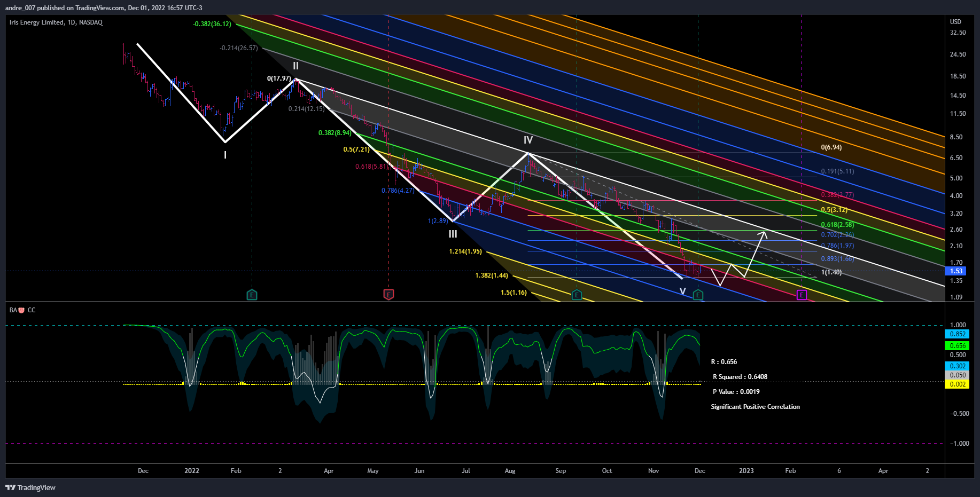Viewport: 980px width, 497px height.
Task: Click the blue 0.852 indicator value tag
Action: tap(957, 334)
